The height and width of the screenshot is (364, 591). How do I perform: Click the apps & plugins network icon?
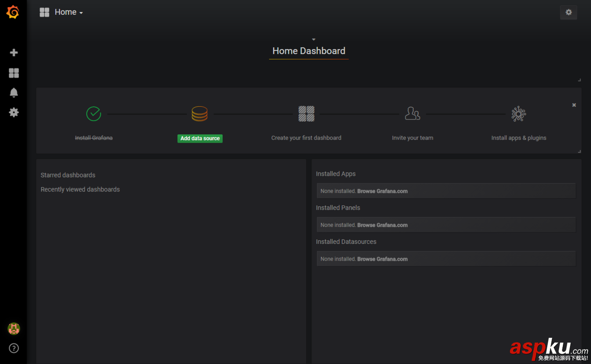coord(519,113)
